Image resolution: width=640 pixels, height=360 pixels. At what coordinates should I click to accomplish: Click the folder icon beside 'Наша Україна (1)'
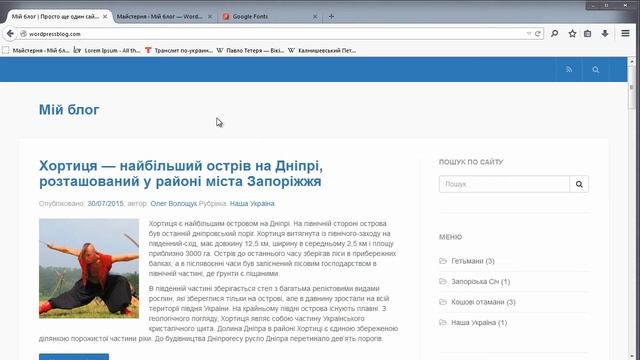click(x=443, y=322)
